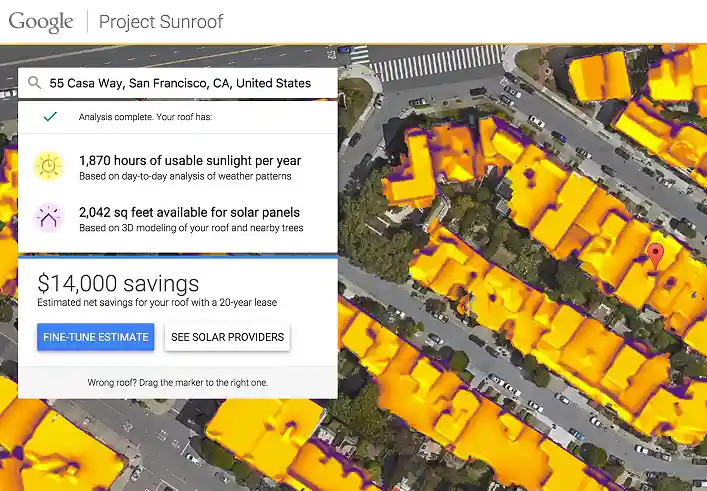
Task: Open the Project Sunroof title link
Action: point(161,22)
